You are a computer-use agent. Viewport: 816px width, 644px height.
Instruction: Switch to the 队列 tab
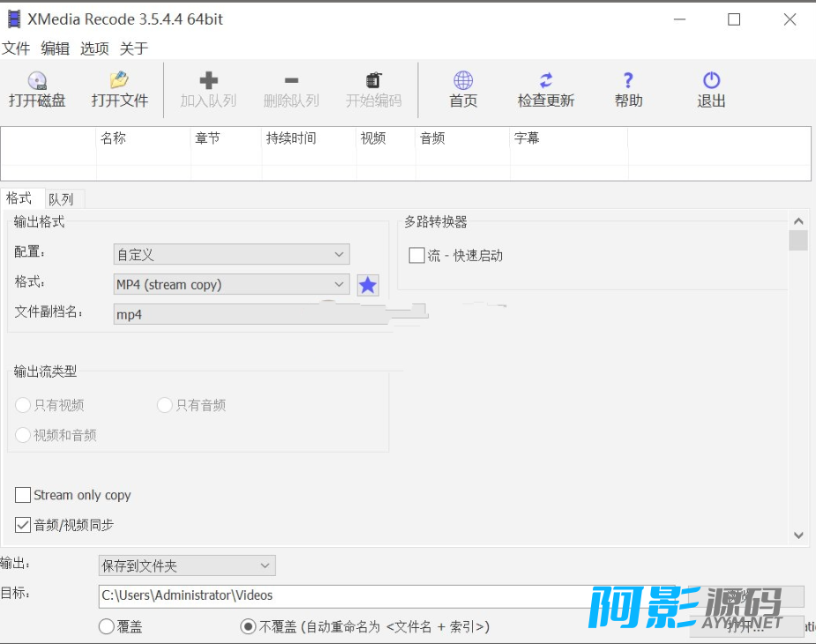[x=61, y=199]
